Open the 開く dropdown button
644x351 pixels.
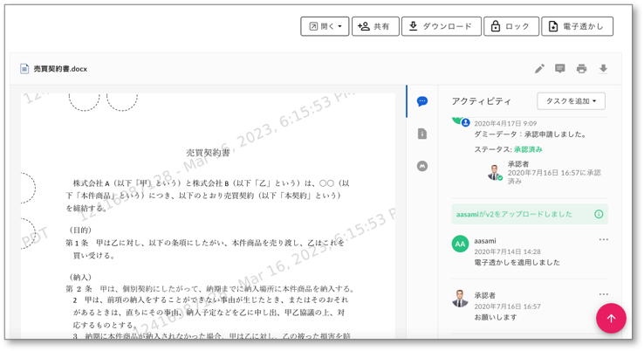(325, 26)
